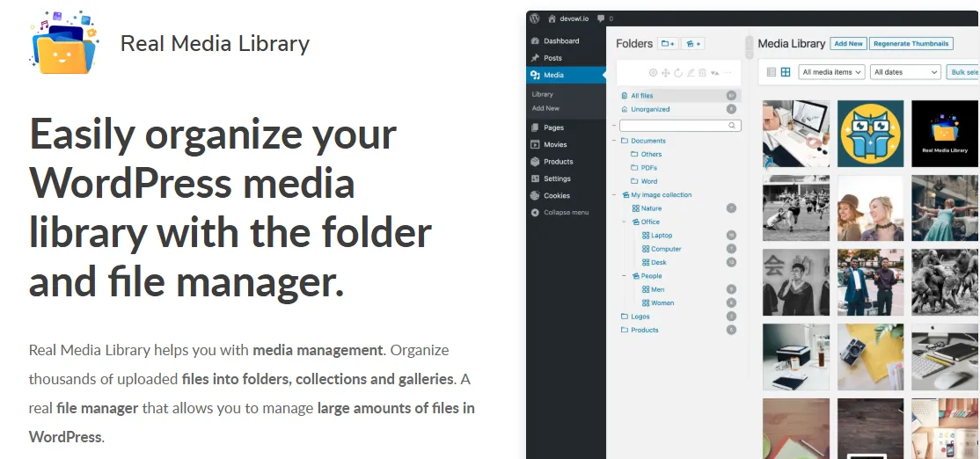
Task: Open the Men gallery
Action: (x=653, y=290)
